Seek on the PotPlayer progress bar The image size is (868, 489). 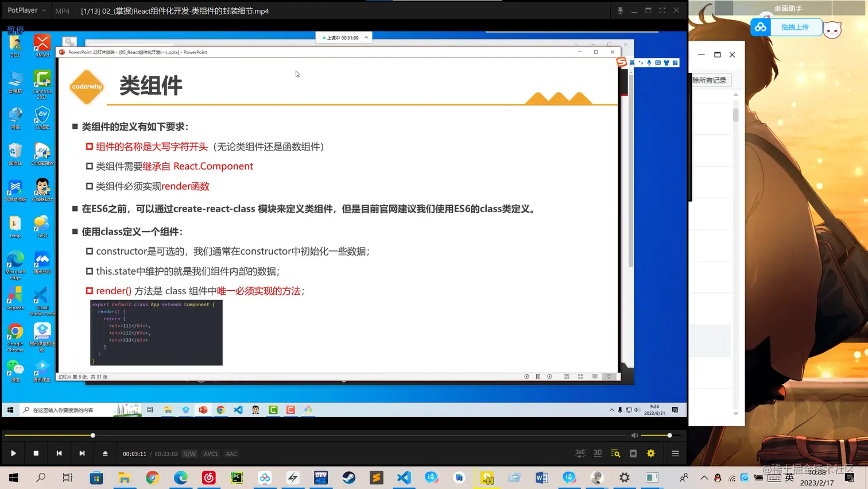click(x=316, y=436)
